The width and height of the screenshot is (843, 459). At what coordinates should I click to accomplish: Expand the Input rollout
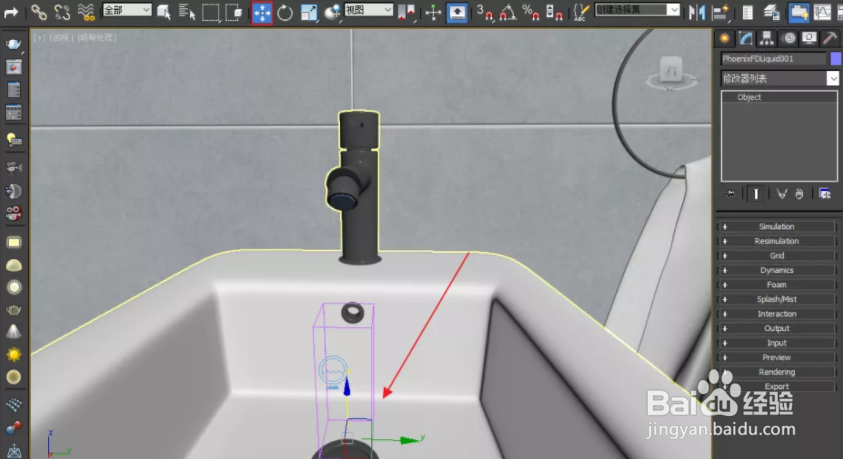click(x=777, y=343)
